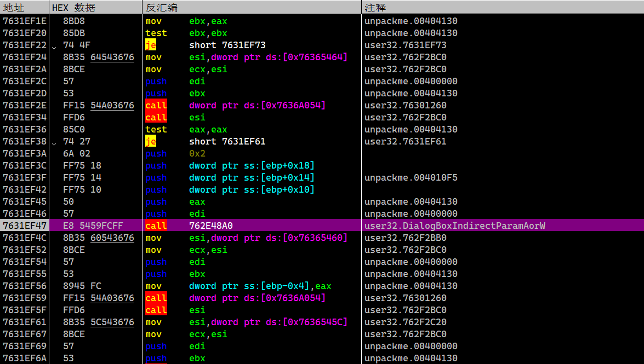Viewport: 644px width, 364px height.
Task: Click jump arrow marker at address 7631EF22
Action: point(54,46)
